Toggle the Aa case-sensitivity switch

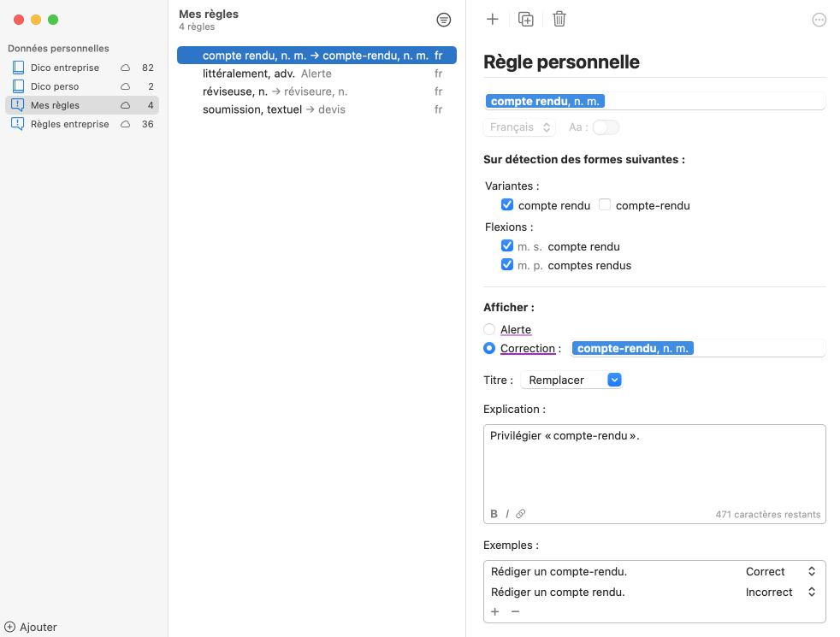[606, 127]
